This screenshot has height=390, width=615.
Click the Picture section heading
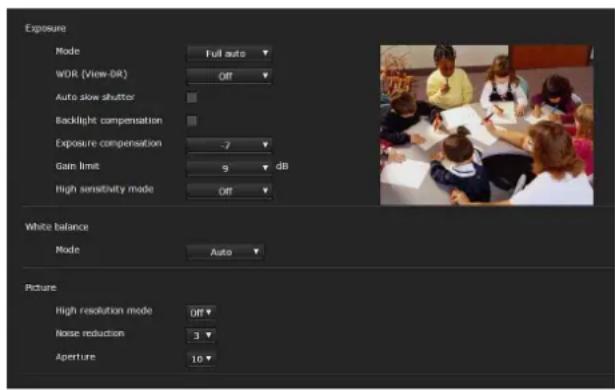(41, 288)
